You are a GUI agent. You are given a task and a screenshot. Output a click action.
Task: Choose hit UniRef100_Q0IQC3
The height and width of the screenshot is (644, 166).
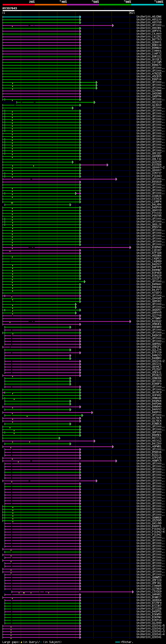(x=149, y=60)
